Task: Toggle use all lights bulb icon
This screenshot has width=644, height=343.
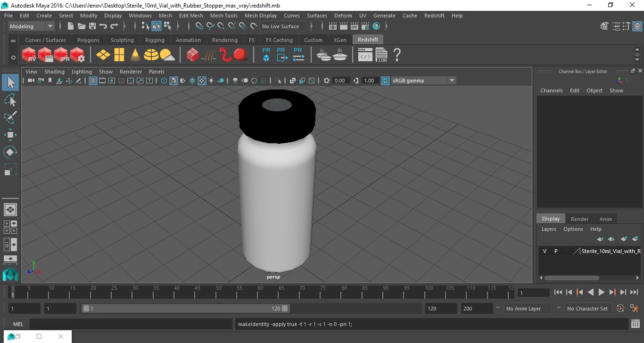Action: pyautogui.click(x=211, y=81)
